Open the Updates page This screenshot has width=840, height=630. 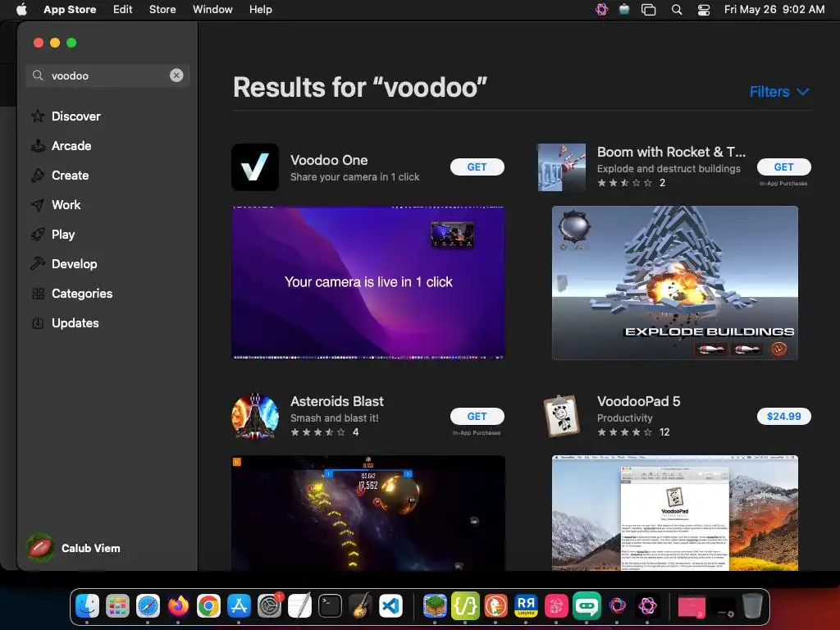click(x=75, y=322)
